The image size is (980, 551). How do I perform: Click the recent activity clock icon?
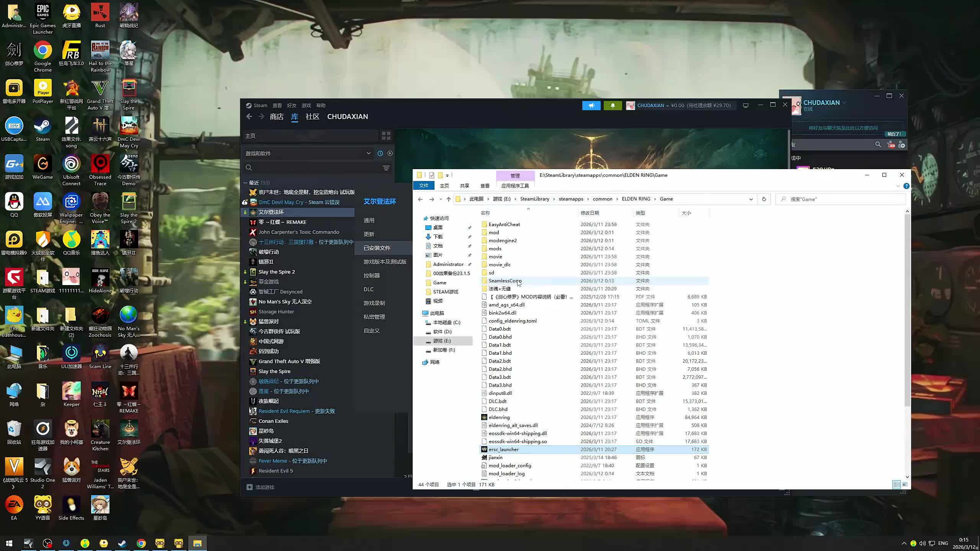[x=380, y=153]
